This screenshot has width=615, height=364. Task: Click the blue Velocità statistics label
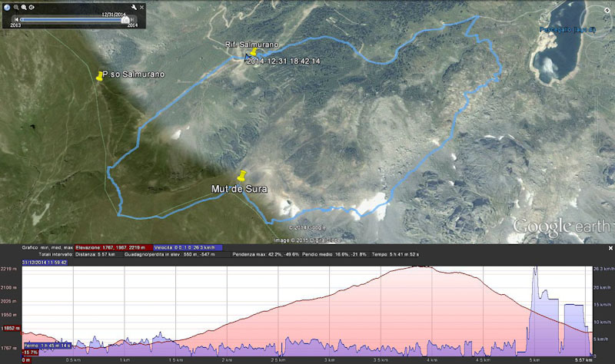(x=187, y=247)
